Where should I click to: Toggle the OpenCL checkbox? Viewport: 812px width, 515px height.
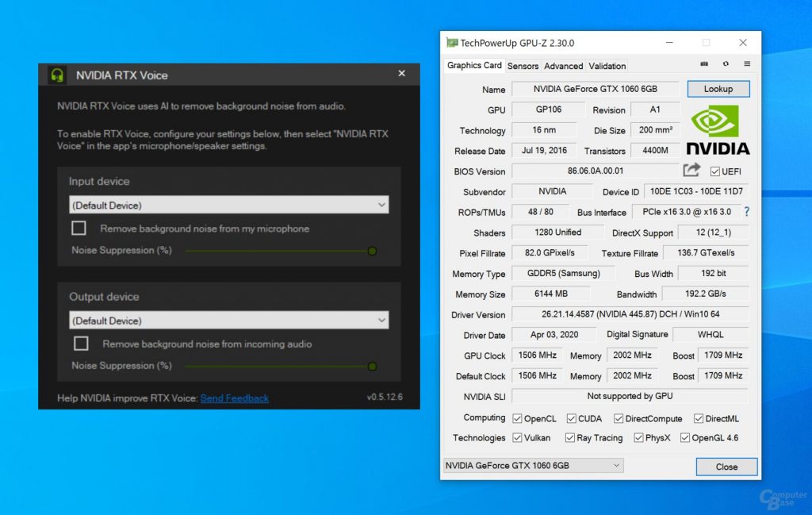pyautogui.click(x=517, y=418)
